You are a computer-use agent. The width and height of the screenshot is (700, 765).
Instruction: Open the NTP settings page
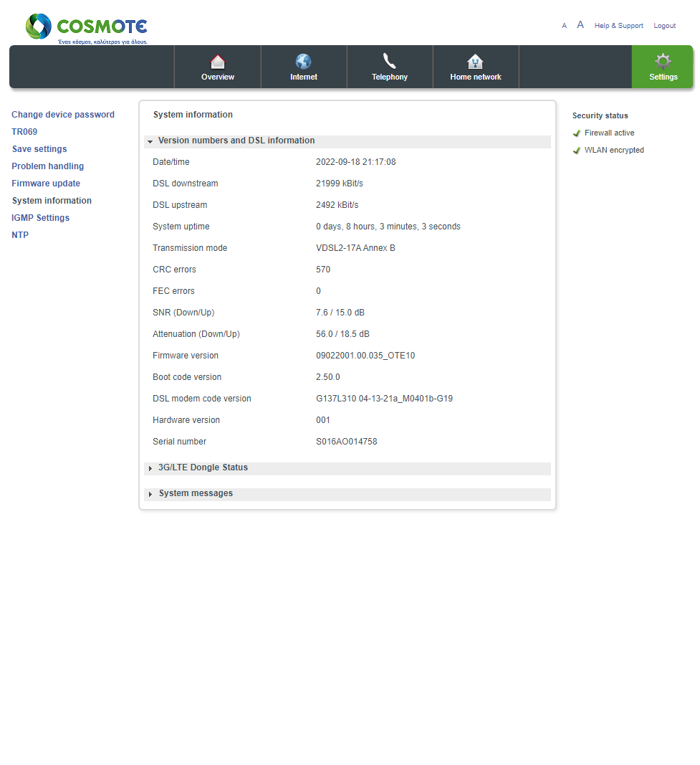click(20, 235)
